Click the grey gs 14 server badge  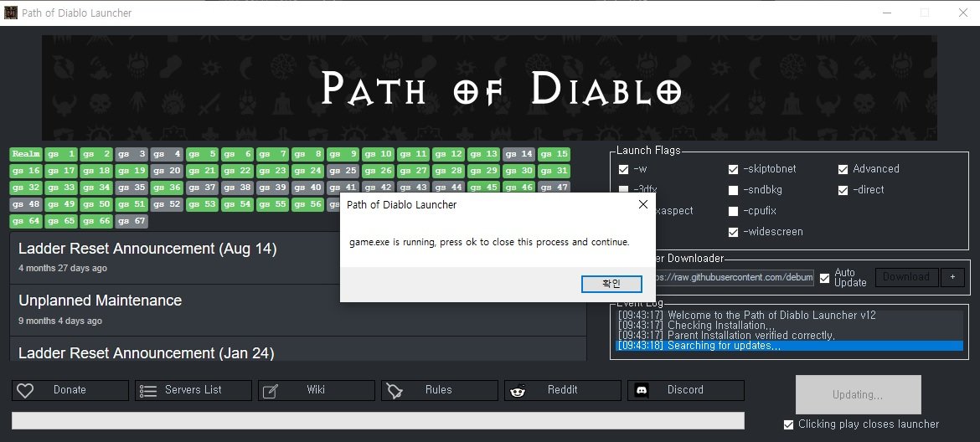518,154
